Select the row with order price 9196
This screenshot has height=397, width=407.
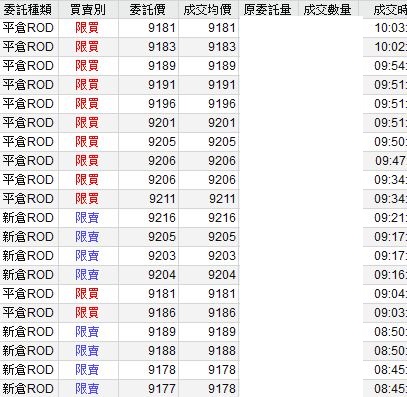[203, 104]
